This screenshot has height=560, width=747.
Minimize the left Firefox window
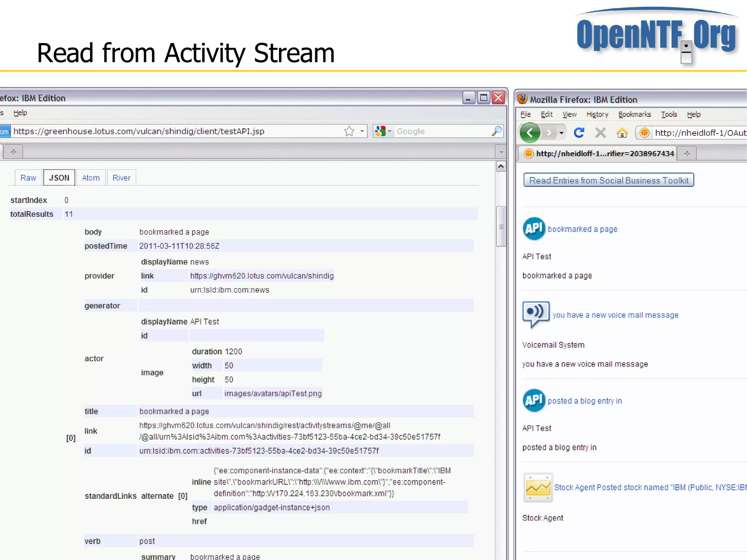pos(468,98)
